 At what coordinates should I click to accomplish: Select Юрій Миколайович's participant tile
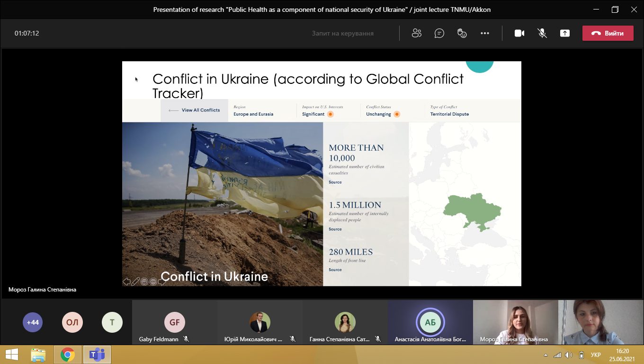[x=259, y=323]
